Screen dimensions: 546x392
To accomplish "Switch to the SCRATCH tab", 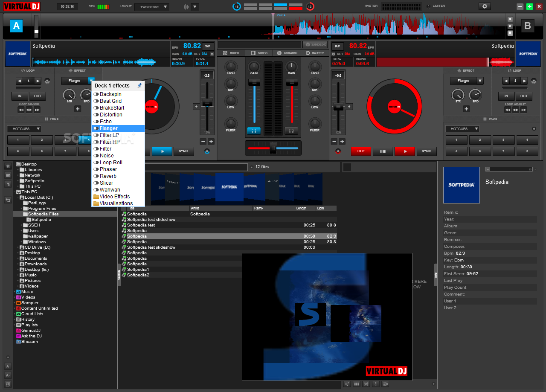I will point(287,53).
